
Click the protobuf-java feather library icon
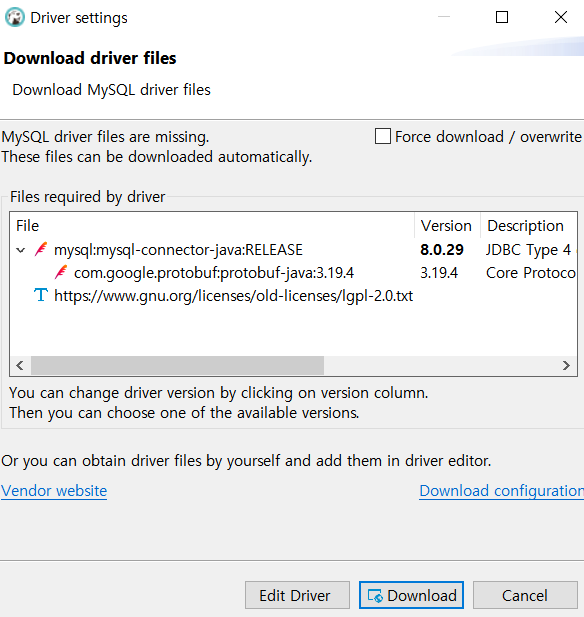click(61, 272)
